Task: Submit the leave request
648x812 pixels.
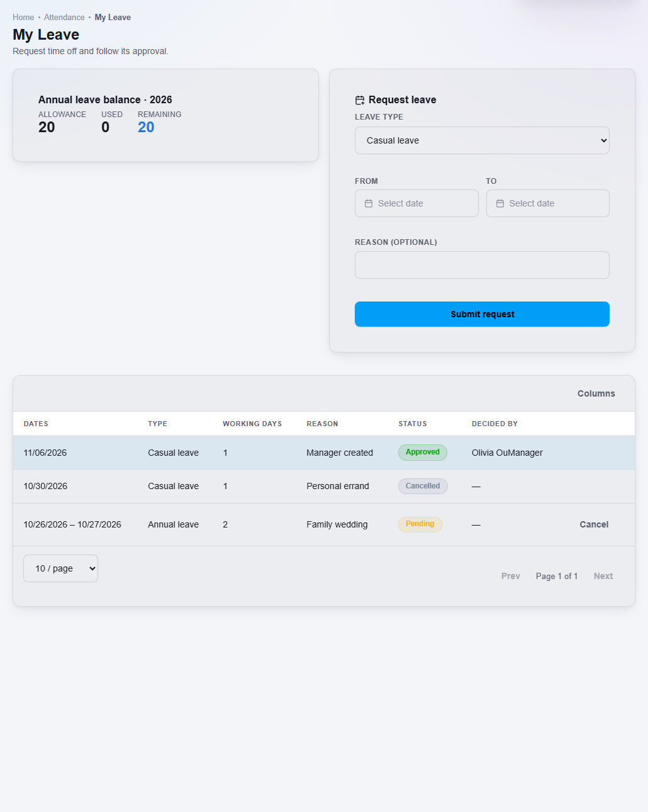Action: click(482, 314)
